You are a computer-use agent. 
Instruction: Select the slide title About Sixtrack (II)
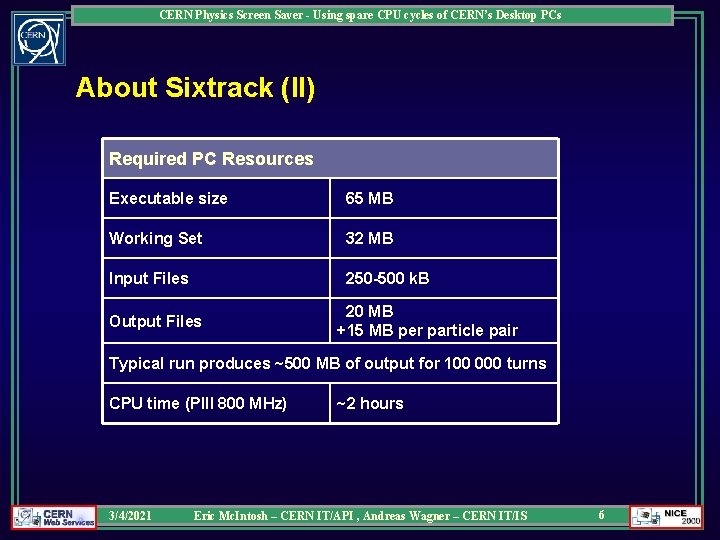(x=195, y=87)
